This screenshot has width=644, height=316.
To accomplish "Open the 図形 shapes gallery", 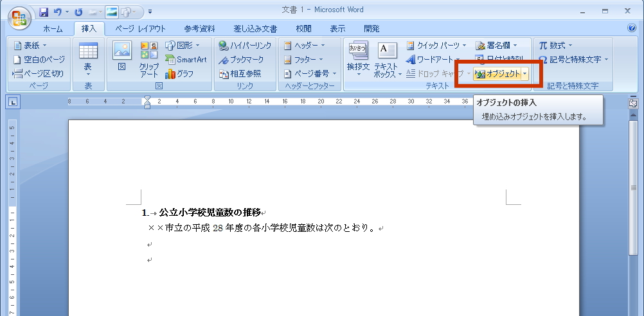I will click(x=183, y=45).
